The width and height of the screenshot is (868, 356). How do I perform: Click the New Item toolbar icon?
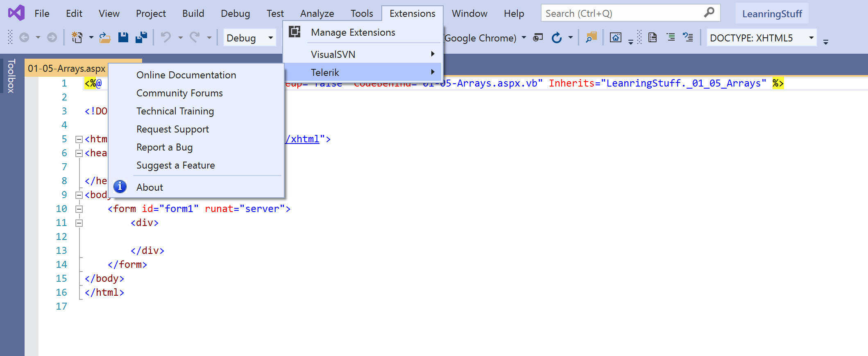pyautogui.click(x=77, y=38)
